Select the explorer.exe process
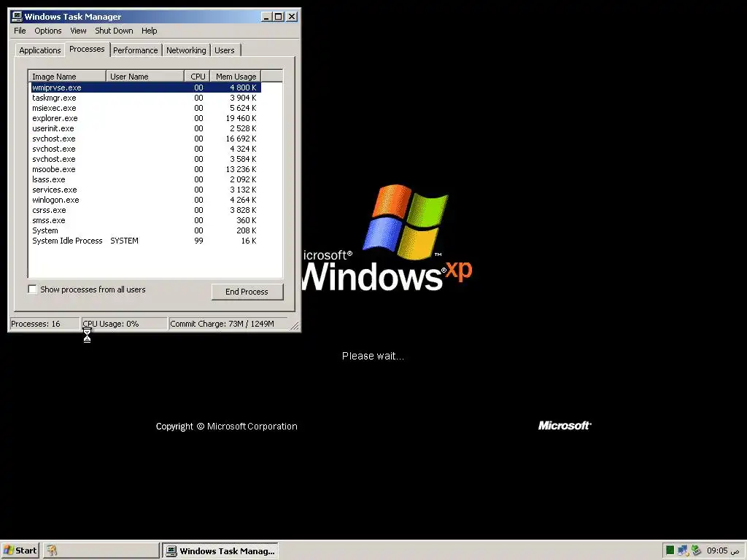The height and width of the screenshot is (560, 747). (x=145, y=118)
